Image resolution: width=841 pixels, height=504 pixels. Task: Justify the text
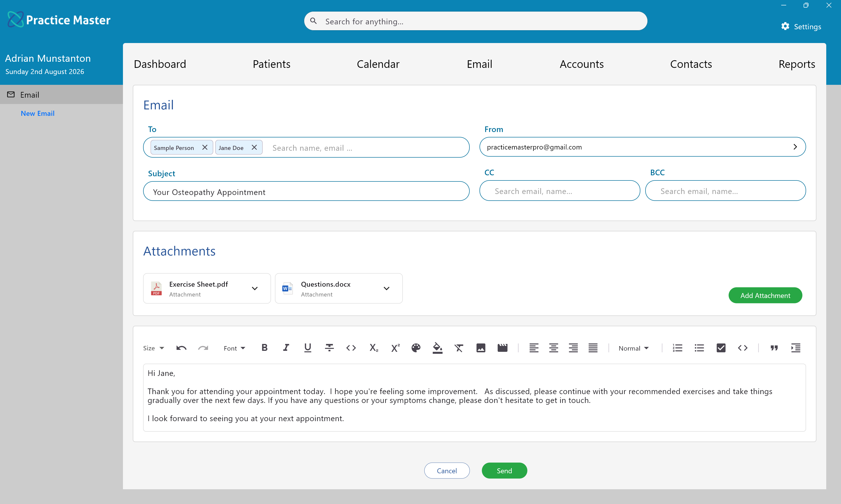click(593, 348)
